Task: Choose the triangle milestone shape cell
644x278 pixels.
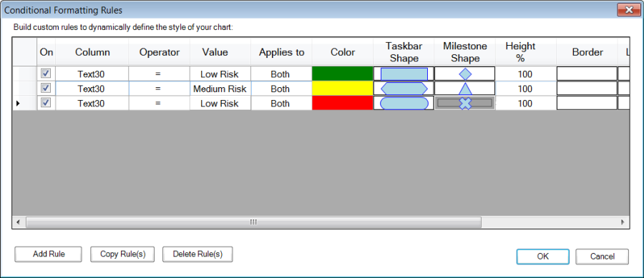Action: (x=464, y=89)
